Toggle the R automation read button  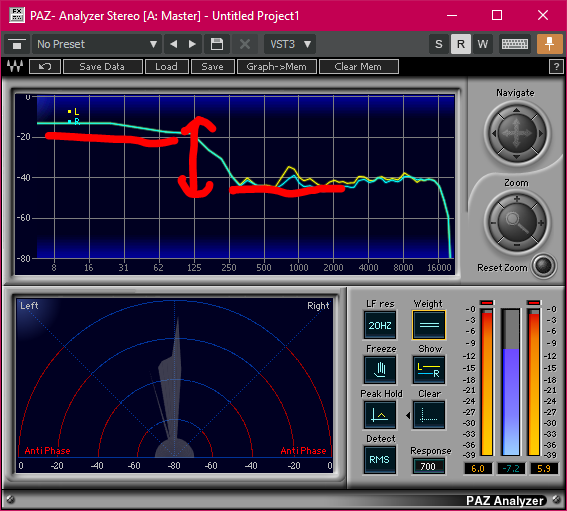pos(461,44)
